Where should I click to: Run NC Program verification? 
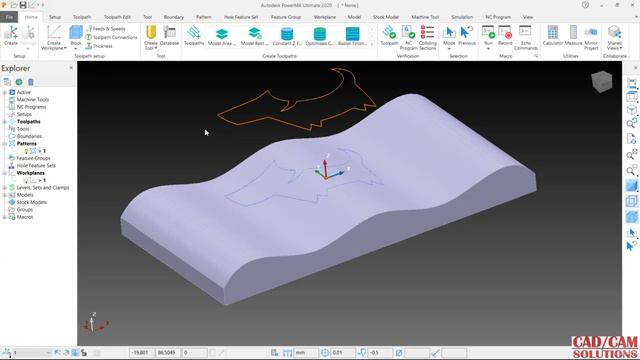tap(408, 38)
